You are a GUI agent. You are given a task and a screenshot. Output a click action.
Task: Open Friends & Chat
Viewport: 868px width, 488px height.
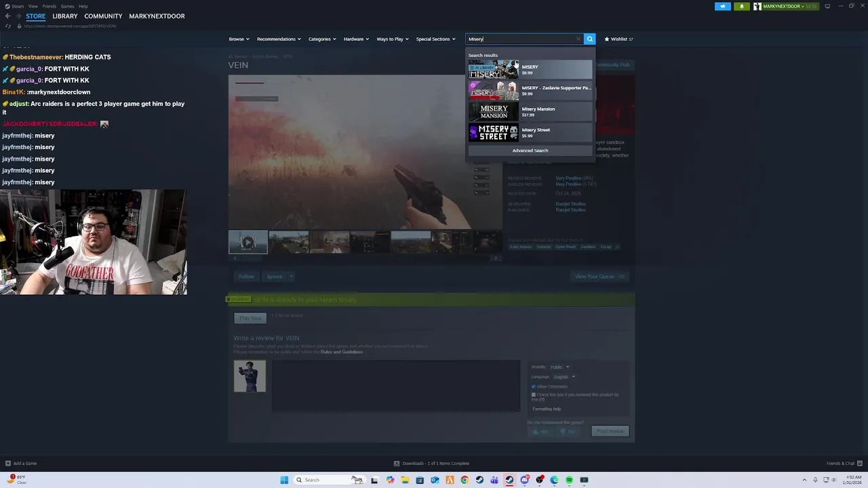coord(844,464)
